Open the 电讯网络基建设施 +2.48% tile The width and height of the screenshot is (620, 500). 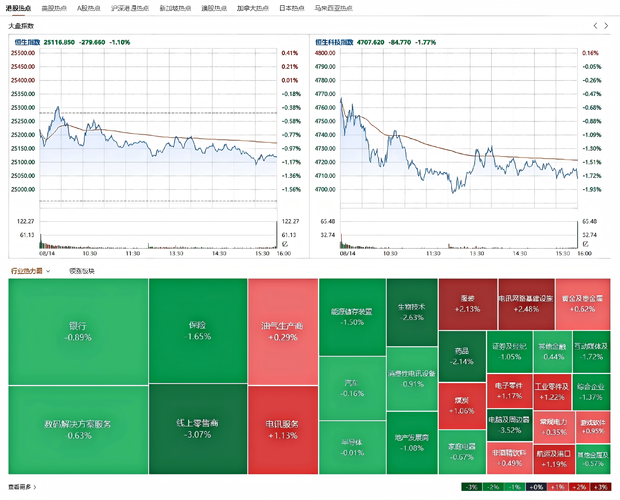(x=526, y=304)
